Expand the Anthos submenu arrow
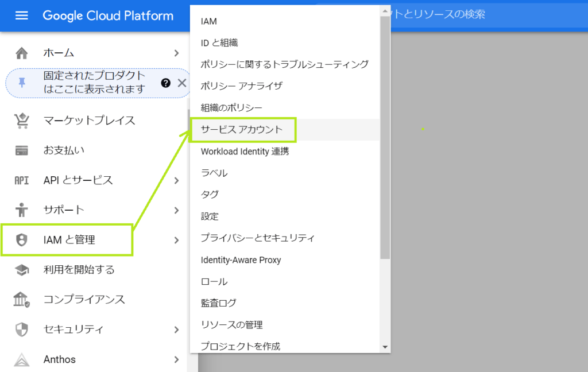588x372 pixels. click(x=177, y=359)
